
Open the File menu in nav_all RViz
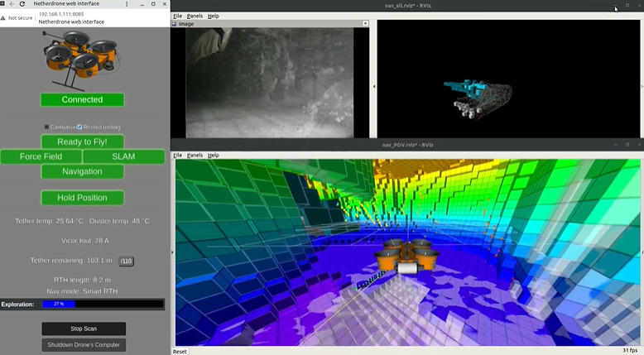click(x=177, y=16)
